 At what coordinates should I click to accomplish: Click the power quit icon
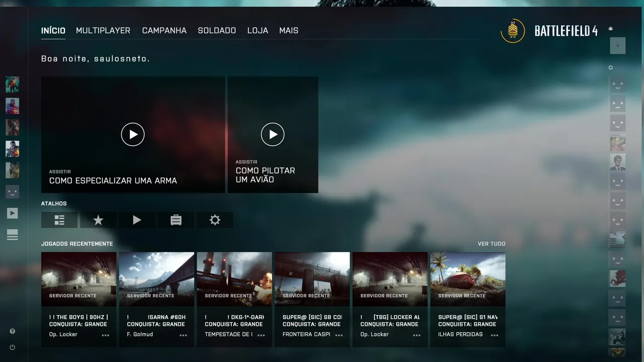[13, 347]
